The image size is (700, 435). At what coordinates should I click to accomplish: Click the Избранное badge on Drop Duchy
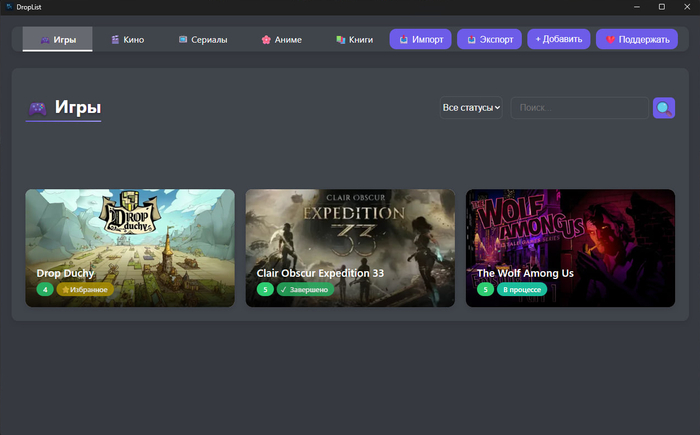pyautogui.click(x=85, y=289)
